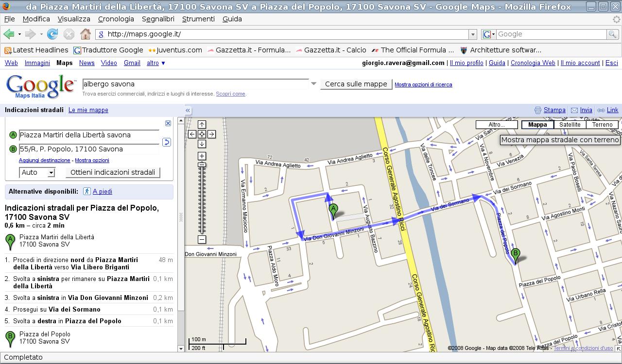Select the Mappa view button
The image size is (622, 364).
point(537,125)
